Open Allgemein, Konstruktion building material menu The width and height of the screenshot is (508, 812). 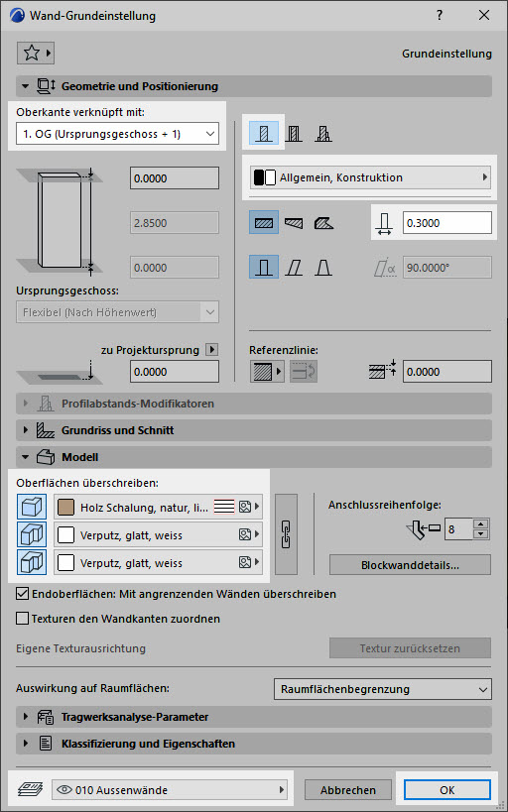click(370, 177)
